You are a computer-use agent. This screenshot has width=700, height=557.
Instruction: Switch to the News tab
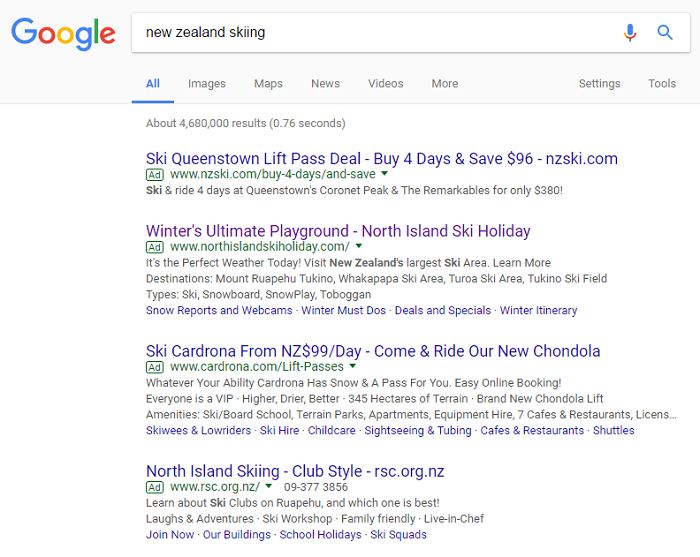(325, 83)
